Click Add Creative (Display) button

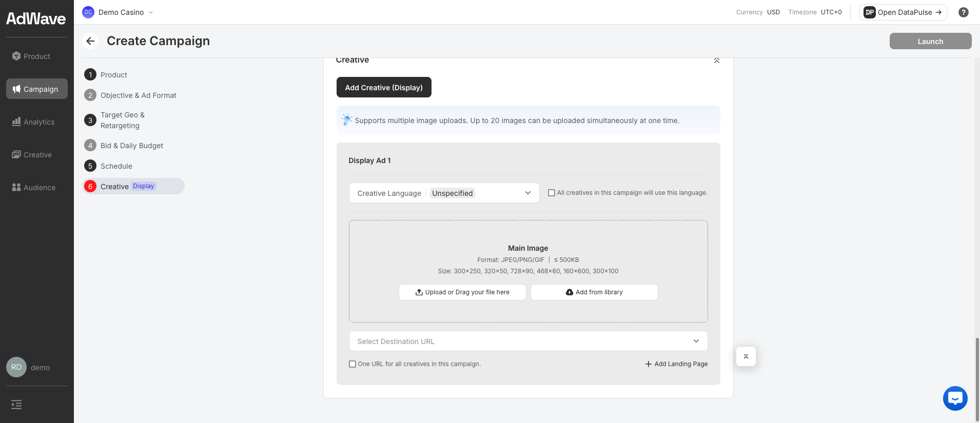(384, 87)
